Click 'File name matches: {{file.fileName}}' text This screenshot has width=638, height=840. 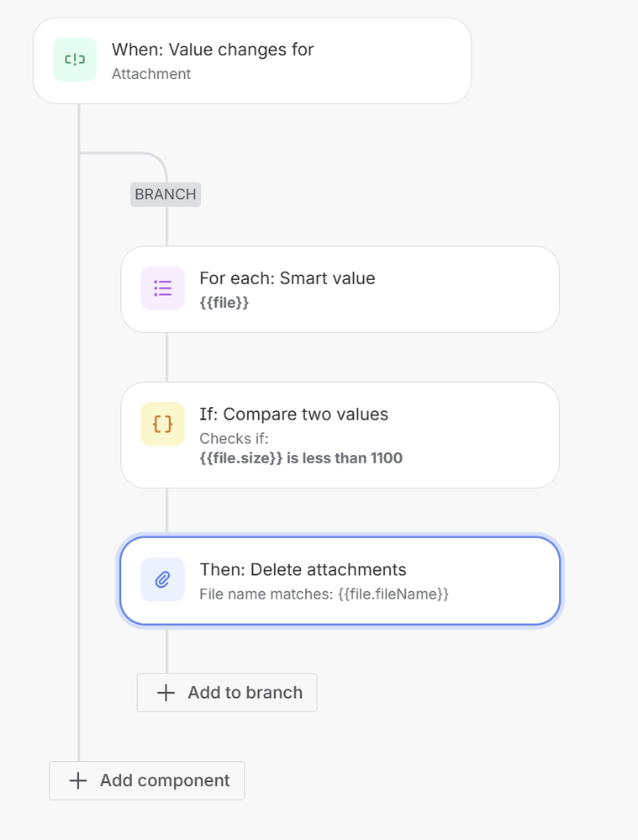tap(324, 594)
